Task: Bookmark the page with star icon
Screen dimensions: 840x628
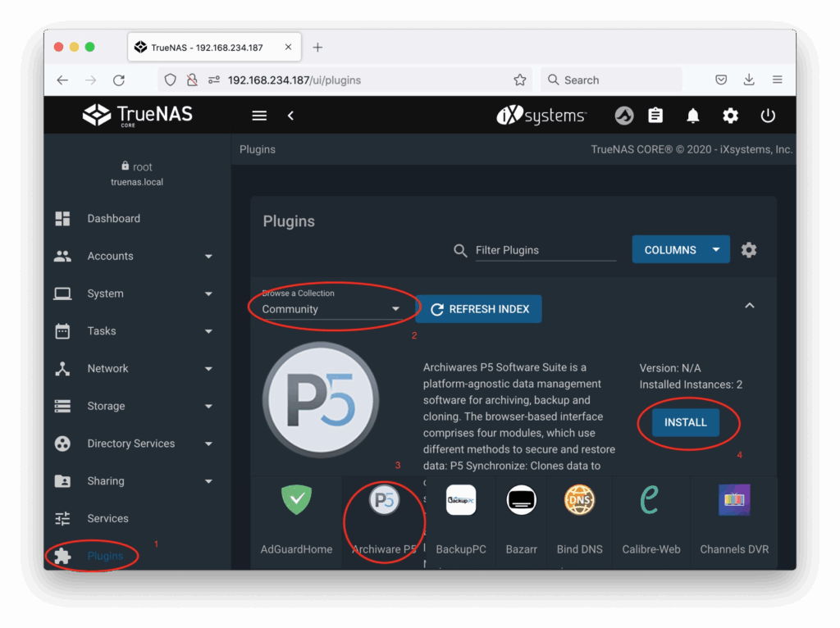Action: tap(519, 80)
